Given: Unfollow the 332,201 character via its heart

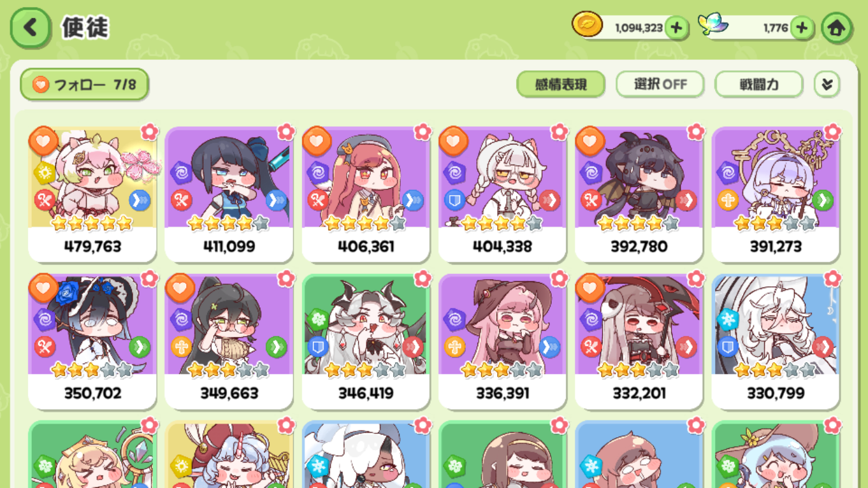Looking at the screenshot, I should (590, 288).
